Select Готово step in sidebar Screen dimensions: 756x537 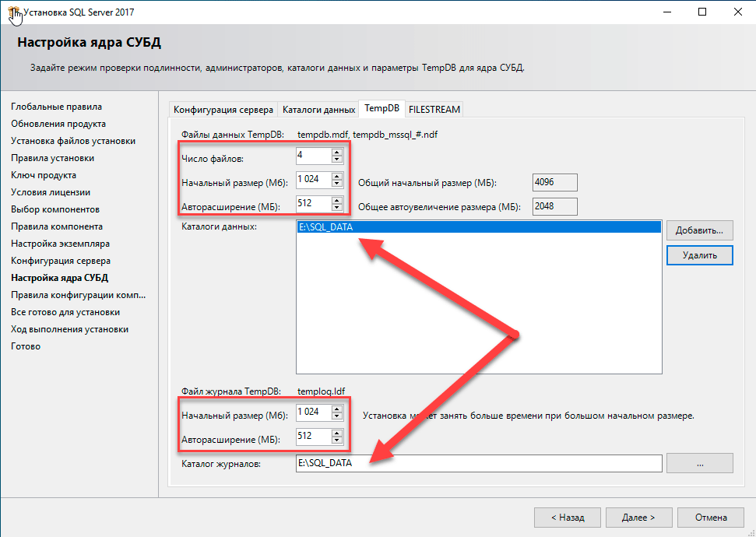(26, 346)
